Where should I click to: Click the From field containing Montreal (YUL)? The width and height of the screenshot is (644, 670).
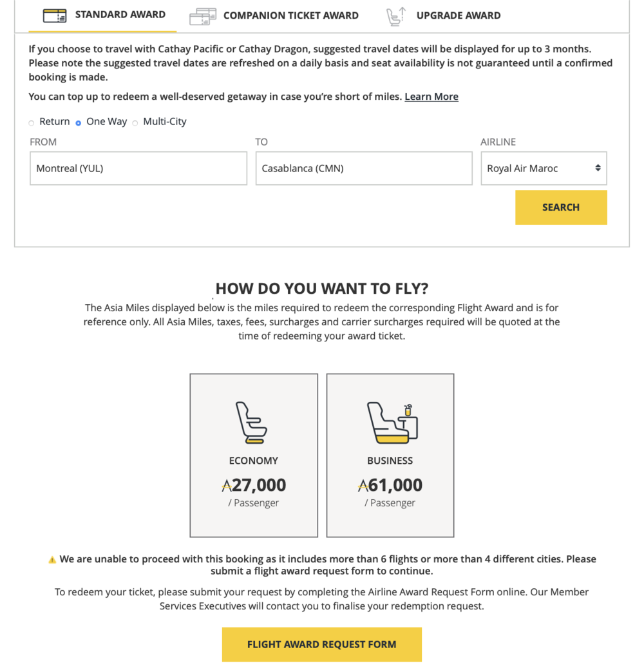(138, 169)
